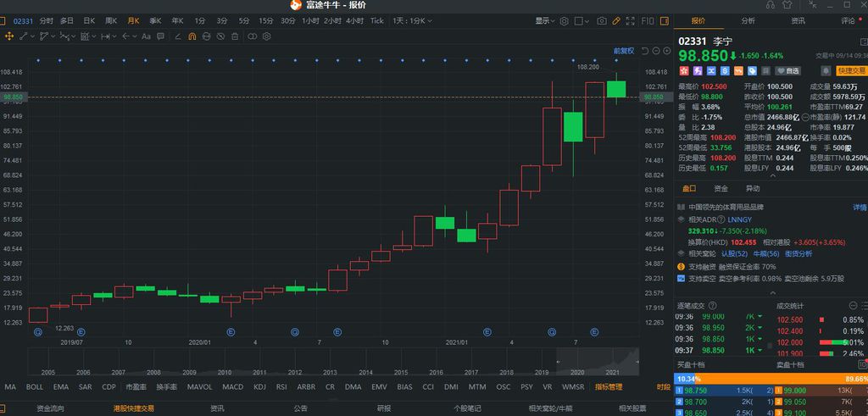The width and height of the screenshot is (868, 416).
Task: Click the 快捷交易 quick trade button
Action: point(851,71)
